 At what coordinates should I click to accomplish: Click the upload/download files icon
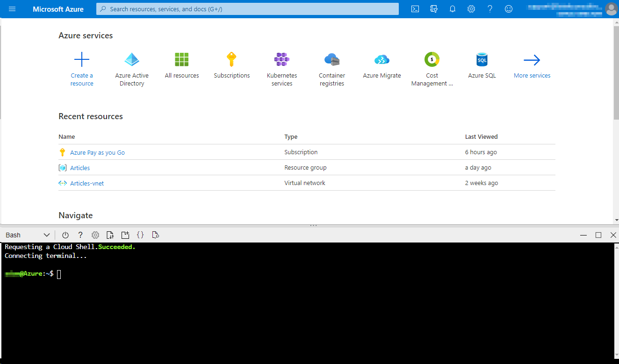(x=110, y=235)
